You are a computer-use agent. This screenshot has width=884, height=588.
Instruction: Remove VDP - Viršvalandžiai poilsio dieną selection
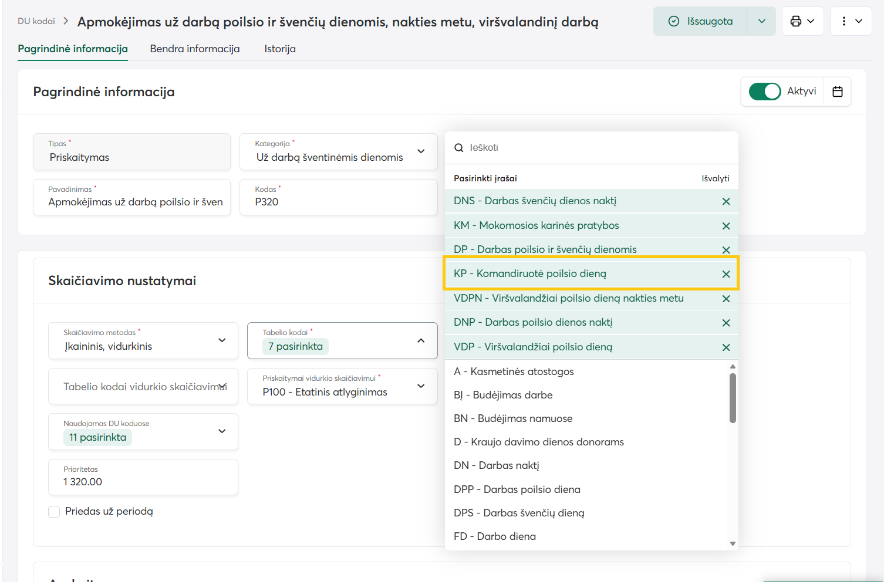tap(726, 347)
